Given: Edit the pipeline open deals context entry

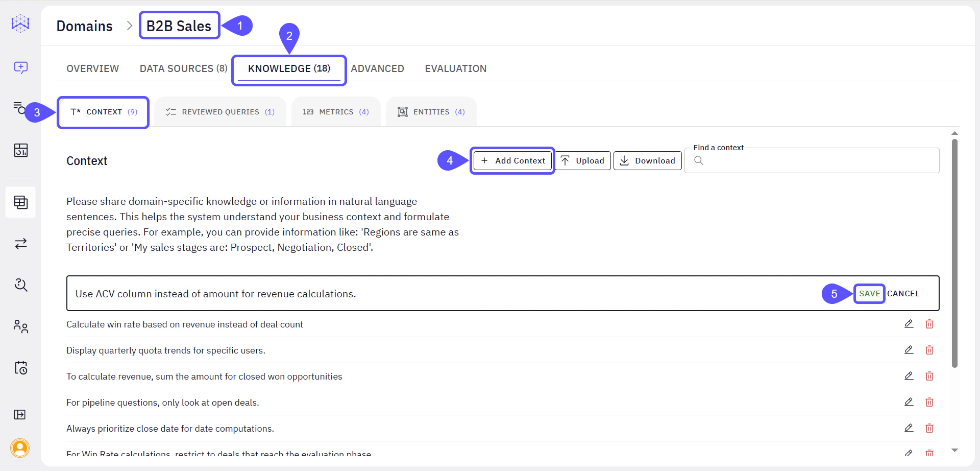Looking at the screenshot, I should (x=909, y=402).
